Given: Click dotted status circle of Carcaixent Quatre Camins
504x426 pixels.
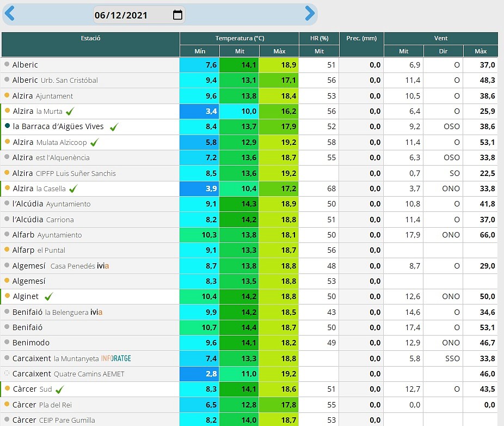Looking at the screenshot, I should tap(7, 373).
